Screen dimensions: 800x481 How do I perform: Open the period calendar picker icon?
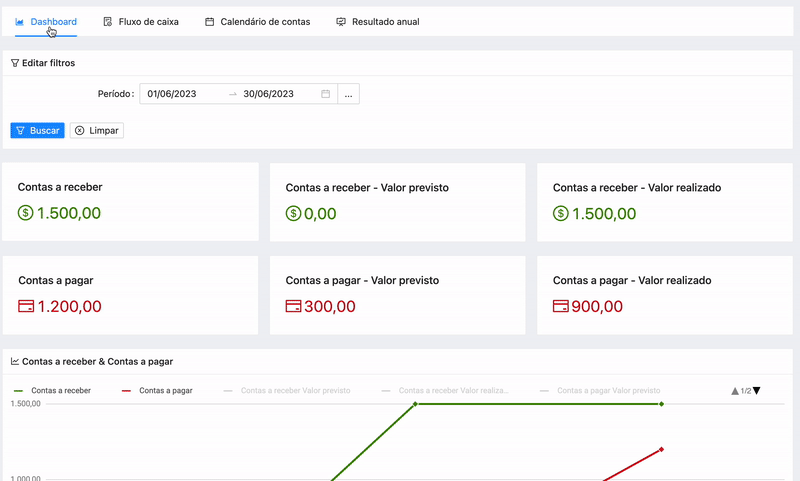(x=326, y=94)
